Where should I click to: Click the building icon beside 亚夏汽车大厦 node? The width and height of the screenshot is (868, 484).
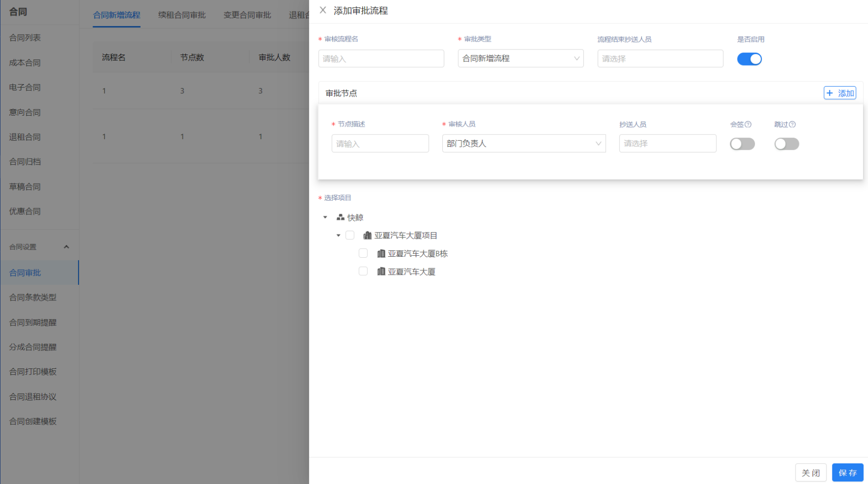[381, 271]
